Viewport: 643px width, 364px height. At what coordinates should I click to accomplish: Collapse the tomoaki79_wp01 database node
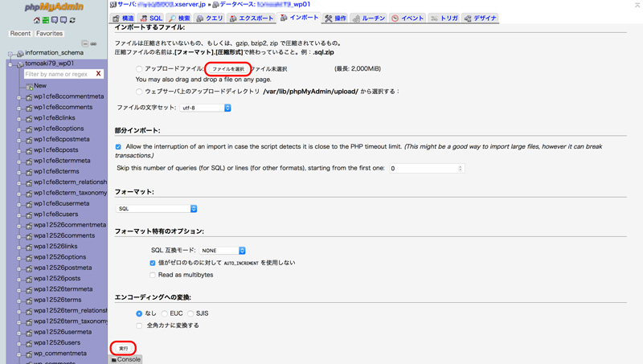pos(10,64)
